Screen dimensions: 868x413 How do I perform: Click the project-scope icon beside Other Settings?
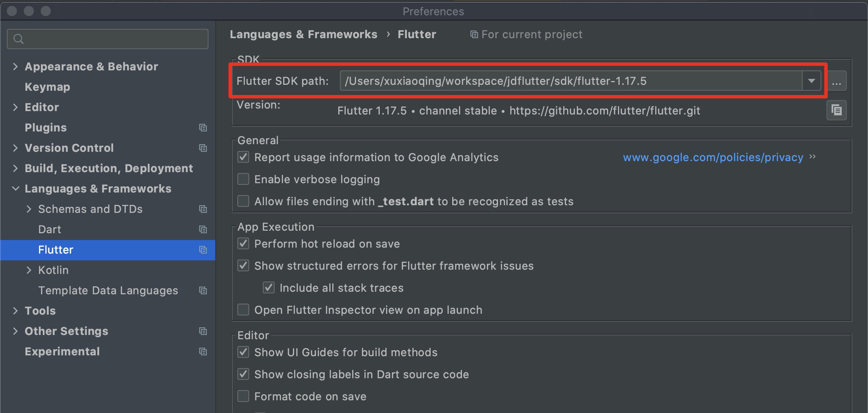pos(203,331)
